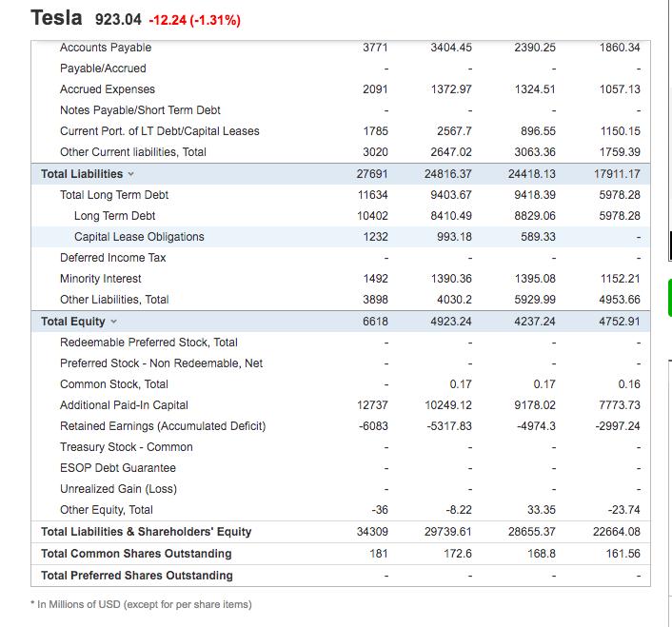The width and height of the screenshot is (672, 627).
Task: Click Common Stock value 0.16
Action: coord(629,384)
